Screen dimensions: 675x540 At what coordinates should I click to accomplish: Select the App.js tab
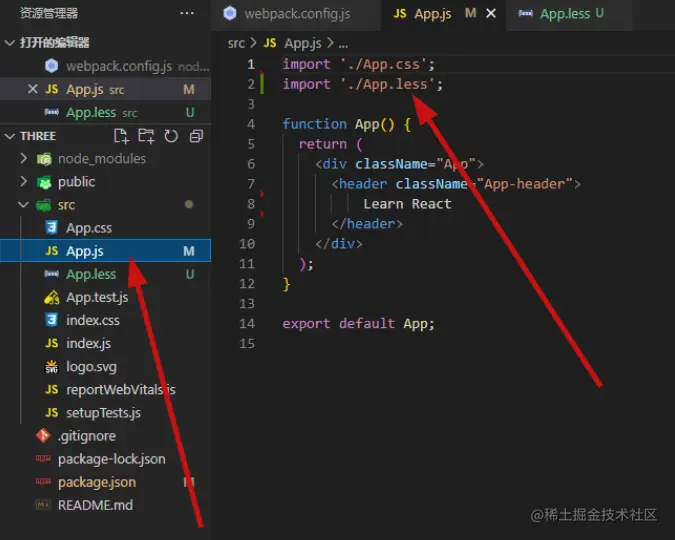coord(443,14)
